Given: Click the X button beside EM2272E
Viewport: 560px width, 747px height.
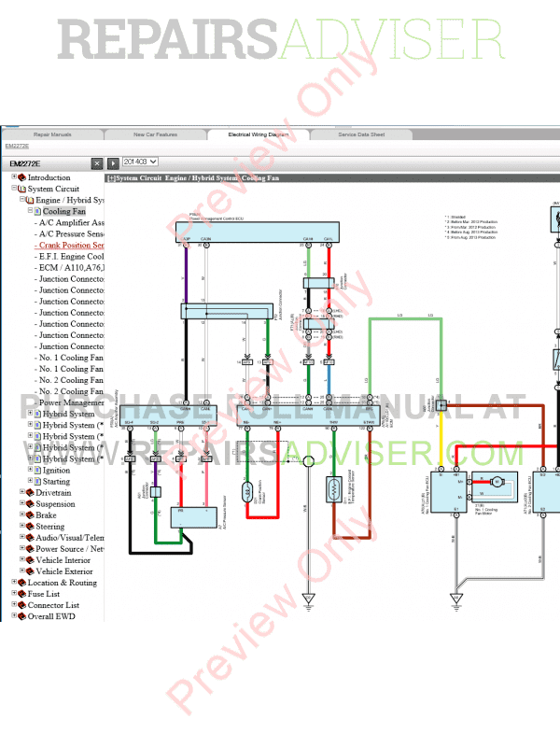Looking at the screenshot, I should click(97, 163).
